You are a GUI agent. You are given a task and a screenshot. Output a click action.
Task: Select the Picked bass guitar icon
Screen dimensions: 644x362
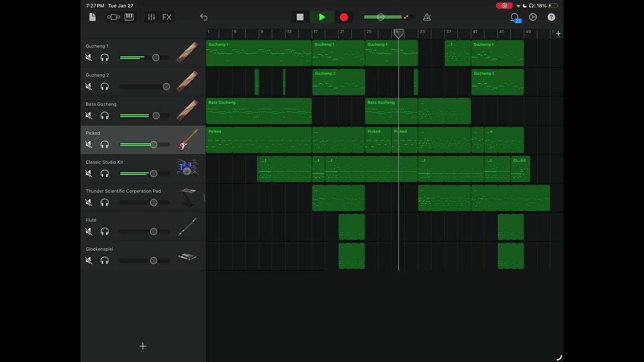(x=187, y=140)
